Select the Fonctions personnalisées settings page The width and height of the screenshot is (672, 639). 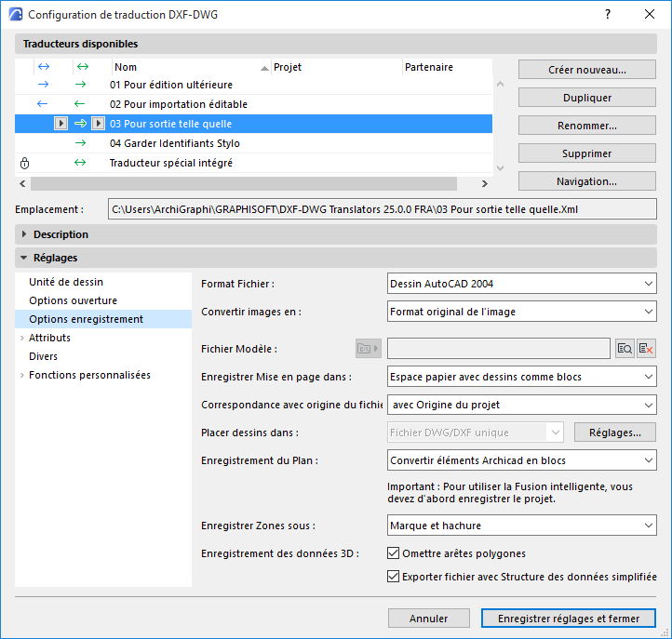[x=89, y=375]
